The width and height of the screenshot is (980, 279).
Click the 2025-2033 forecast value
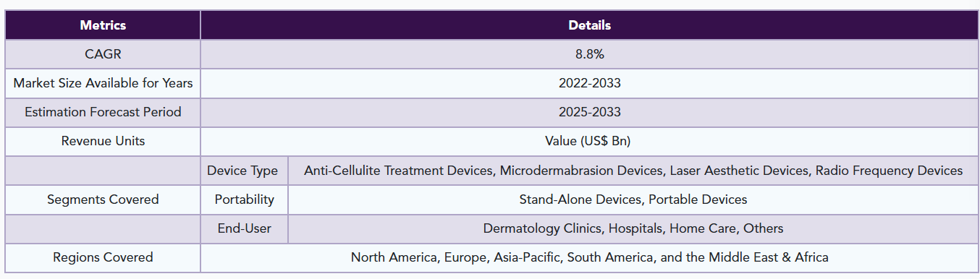click(590, 112)
